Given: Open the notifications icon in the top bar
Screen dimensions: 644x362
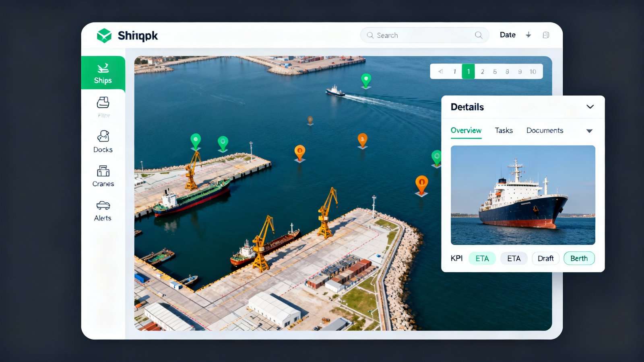Looking at the screenshot, I should pyautogui.click(x=546, y=35).
